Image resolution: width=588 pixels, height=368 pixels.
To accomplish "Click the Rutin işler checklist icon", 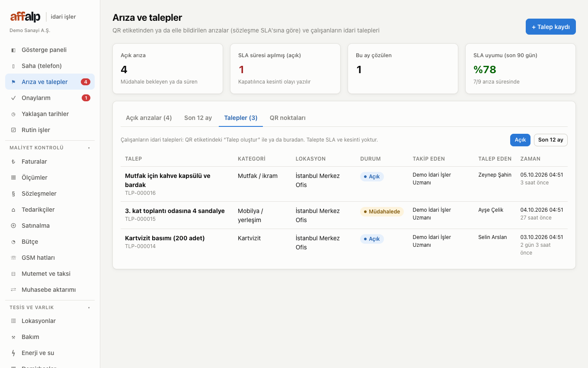I will point(13,130).
